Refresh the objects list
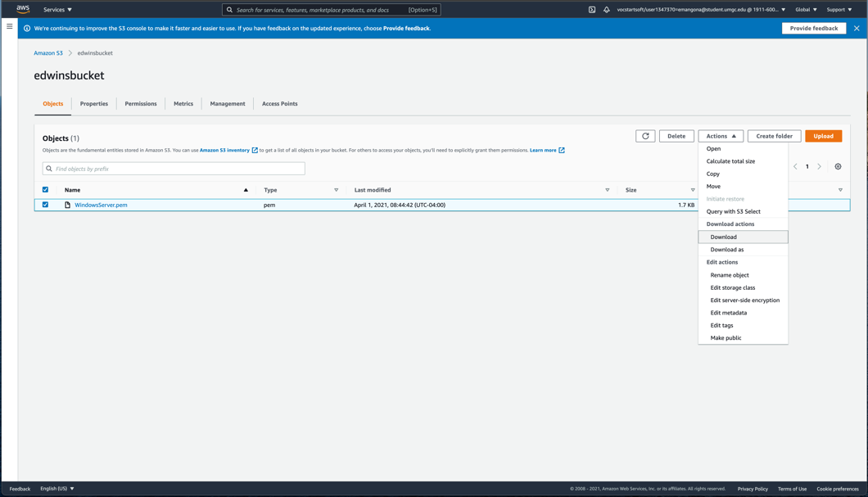 645,136
